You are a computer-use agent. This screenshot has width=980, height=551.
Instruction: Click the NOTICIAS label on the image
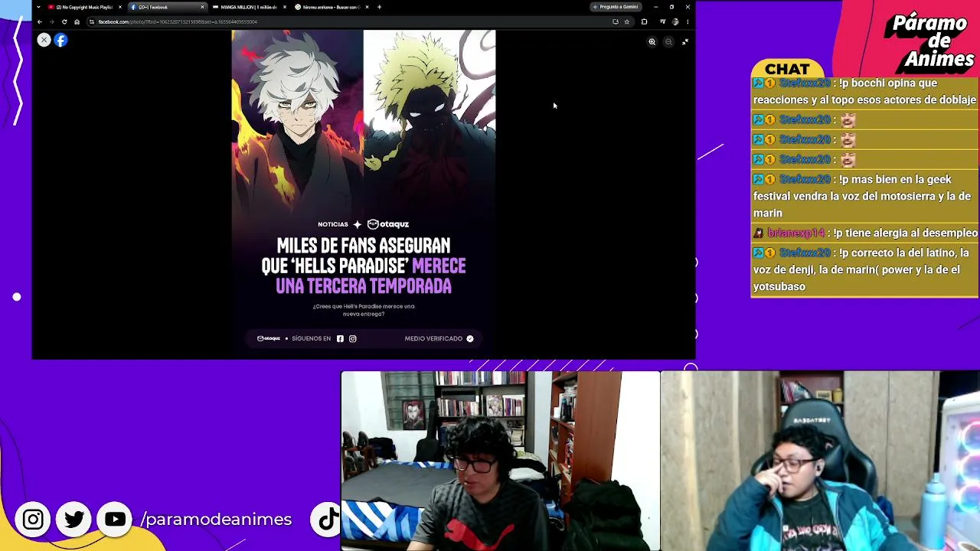pyautogui.click(x=333, y=224)
